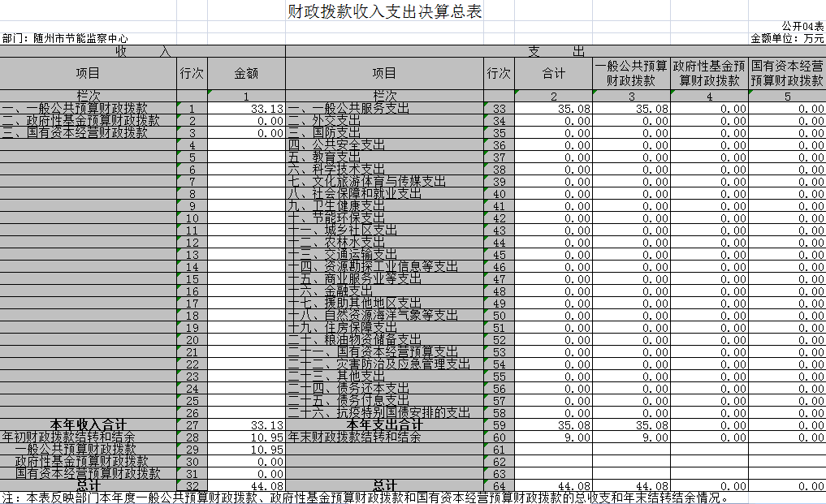Select the 一、一般公共服务支出 cell
Image resolution: width=826 pixels, height=504 pixels.
(348, 109)
